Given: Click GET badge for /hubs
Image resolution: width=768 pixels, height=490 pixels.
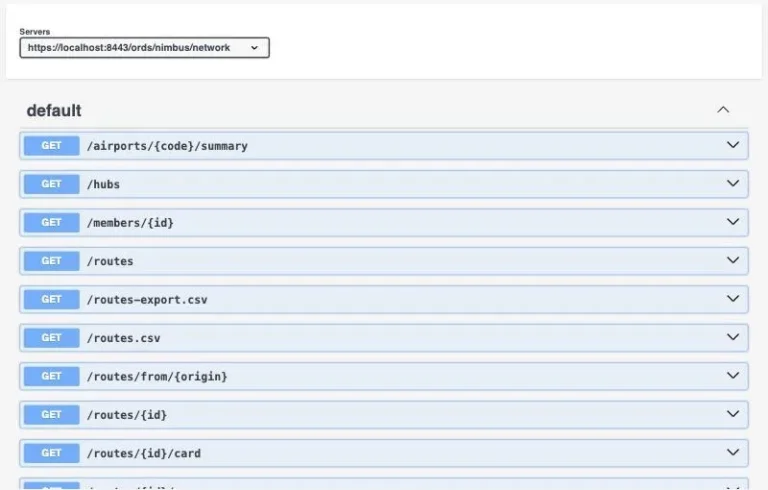Looking at the screenshot, I should [x=51, y=184].
